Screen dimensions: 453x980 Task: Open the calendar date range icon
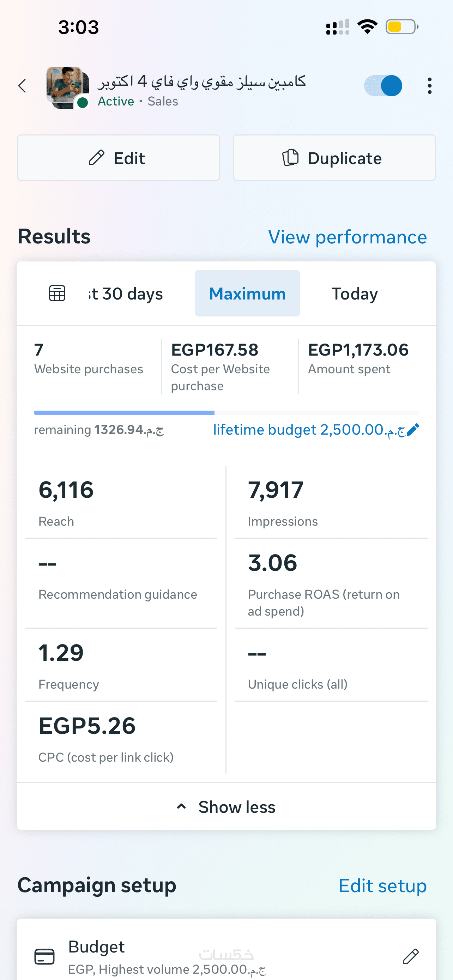(x=57, y=293)
